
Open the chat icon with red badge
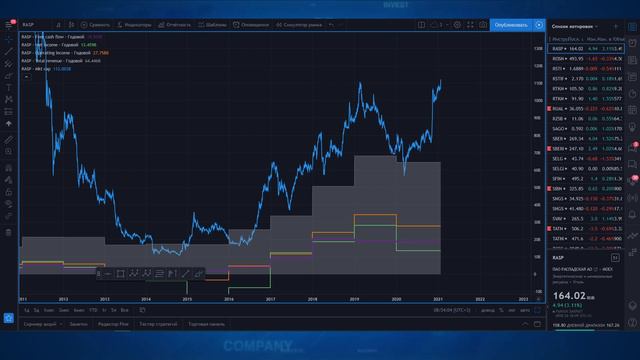coord(632,147)
